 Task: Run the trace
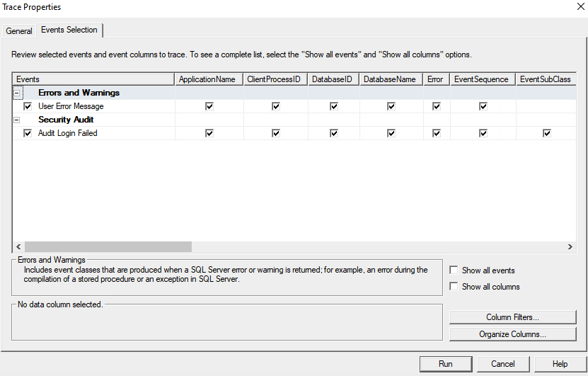coord(445,364)
